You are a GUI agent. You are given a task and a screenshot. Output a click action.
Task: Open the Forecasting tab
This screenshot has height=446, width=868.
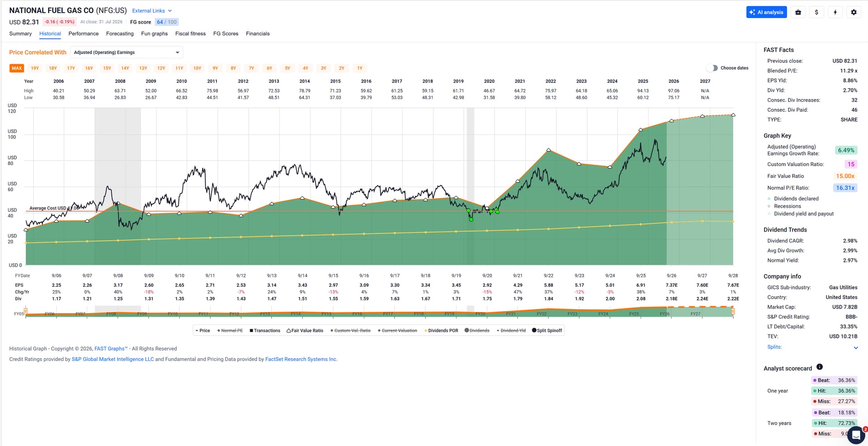120,33
